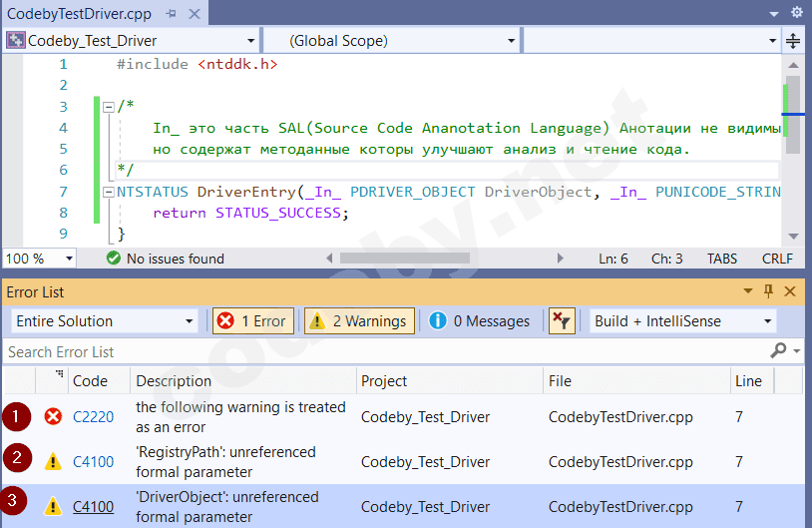
Task: Close the CodebyTestDriver.cpp tab
Action: pos(195,13)
